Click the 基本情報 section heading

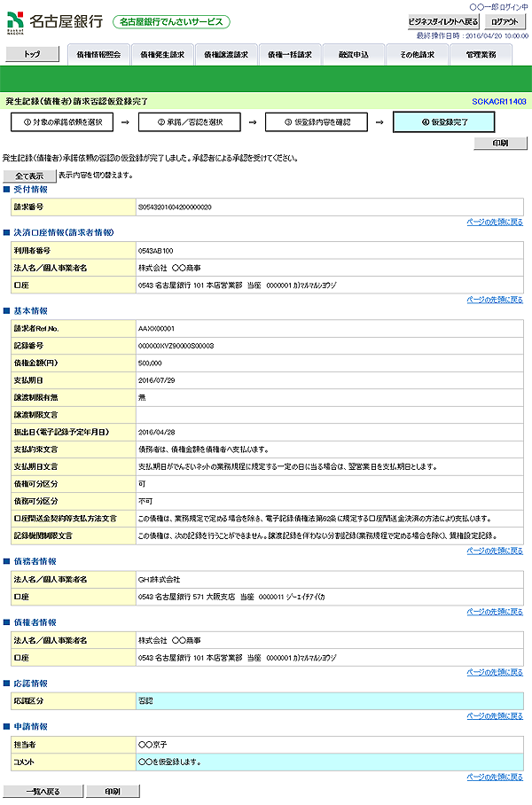[30, 311]
